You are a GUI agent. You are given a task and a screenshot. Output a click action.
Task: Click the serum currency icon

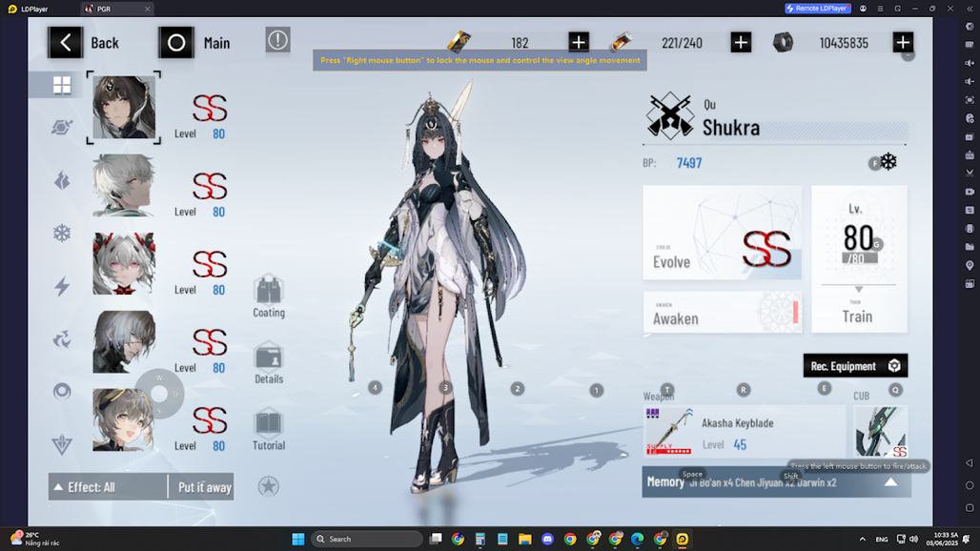pos(622,42)
